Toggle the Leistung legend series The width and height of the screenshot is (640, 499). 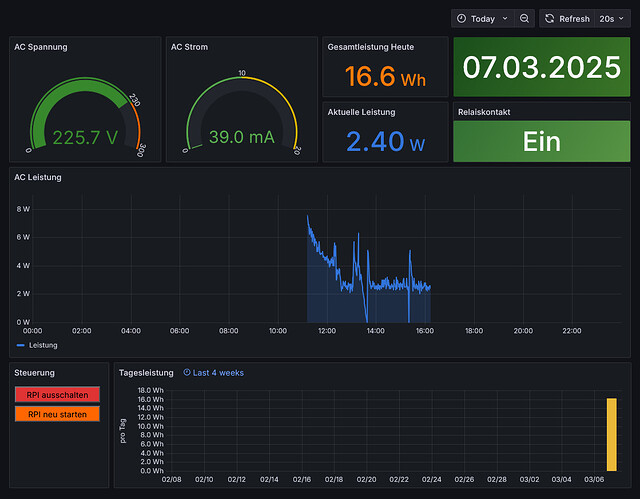(43, 345)
